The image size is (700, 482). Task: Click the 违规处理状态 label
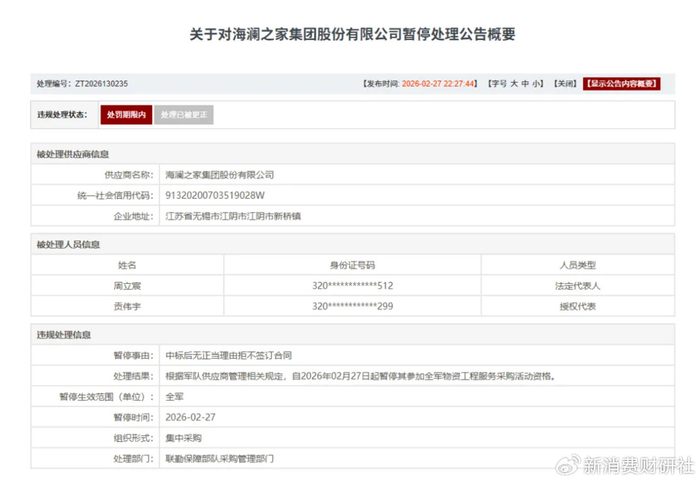pyautogui.click(x=62, y=115)
